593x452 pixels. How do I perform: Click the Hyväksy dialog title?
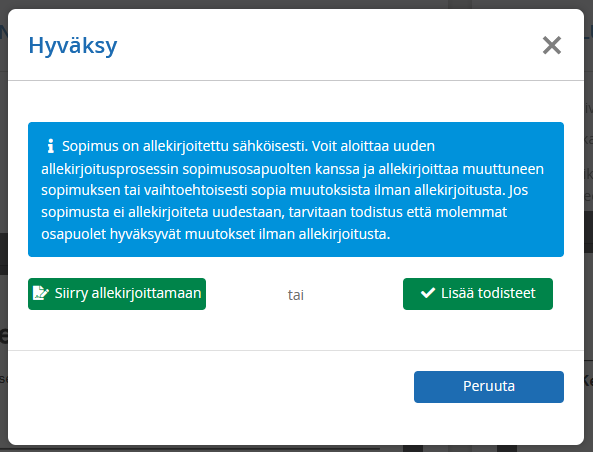(73, 46)
